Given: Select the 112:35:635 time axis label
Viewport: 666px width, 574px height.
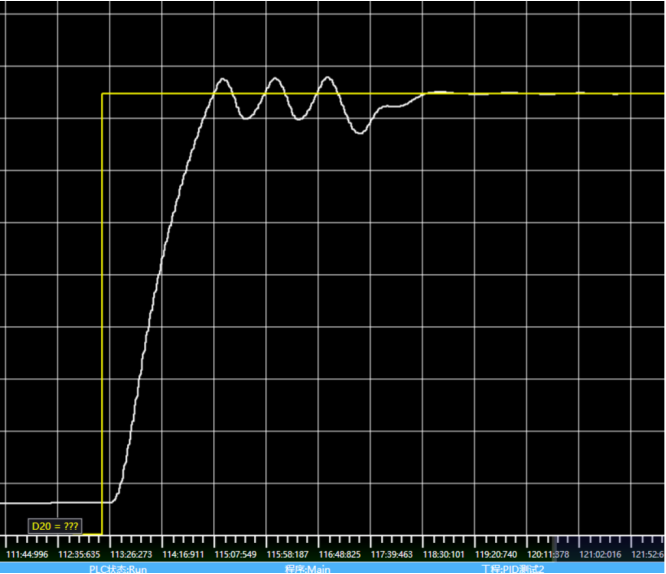Looking at the screenshot, I should (79, 554).
